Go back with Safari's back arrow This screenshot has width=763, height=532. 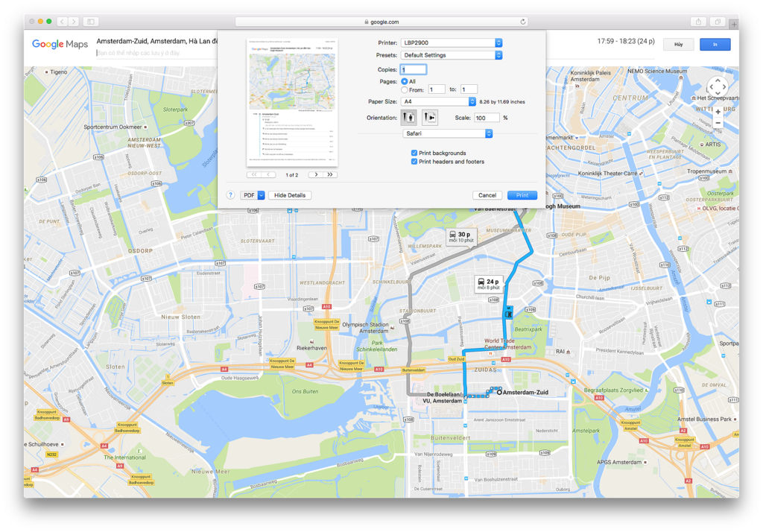click(62, 22)
